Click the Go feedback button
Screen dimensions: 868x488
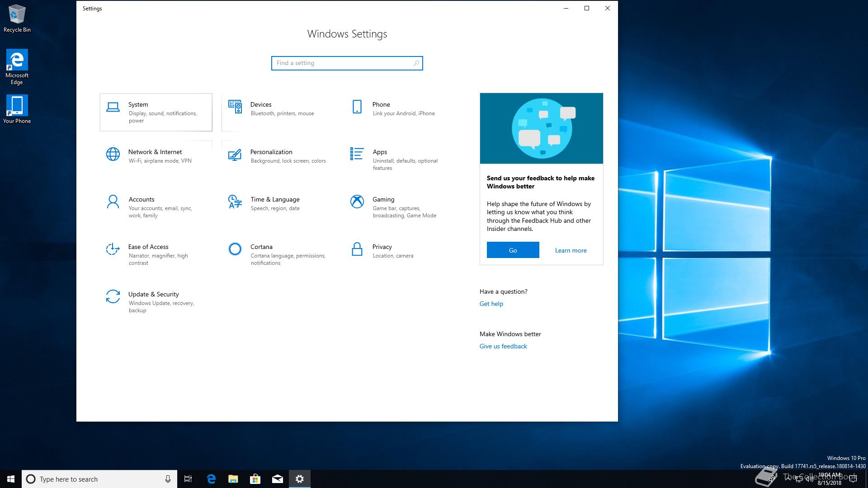(x=513, y=250)
